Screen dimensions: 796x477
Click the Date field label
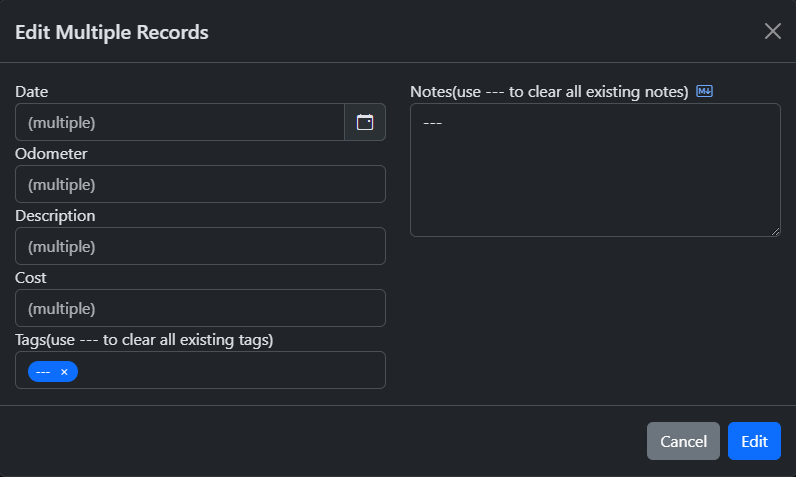32,92
